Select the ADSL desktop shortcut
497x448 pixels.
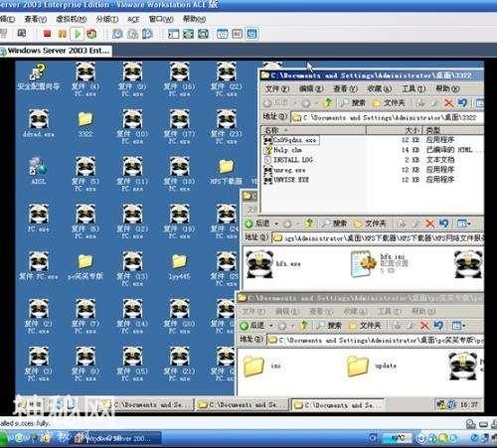39,171
